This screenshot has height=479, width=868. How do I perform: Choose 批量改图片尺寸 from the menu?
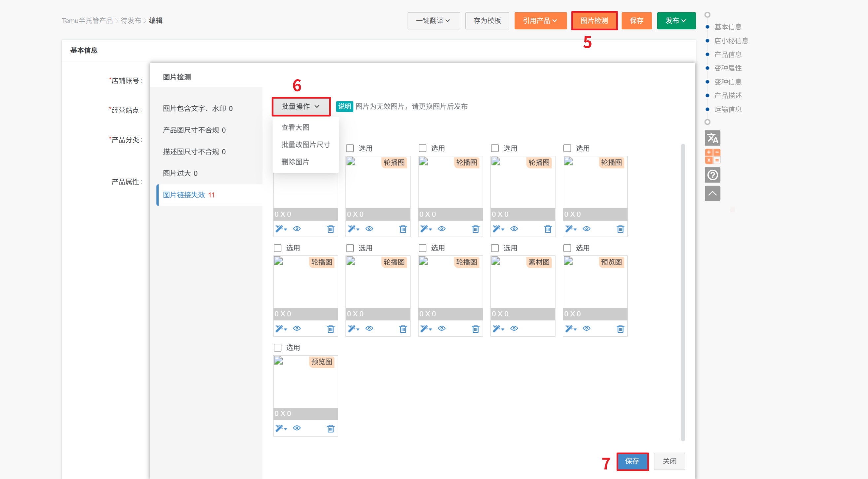coord(305,145)
